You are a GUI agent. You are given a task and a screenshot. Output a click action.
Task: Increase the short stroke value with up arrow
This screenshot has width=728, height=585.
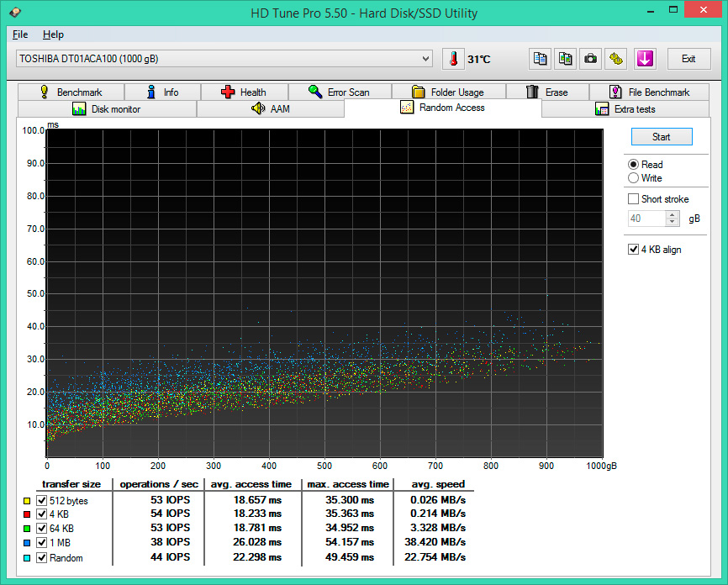coord(672,214)
